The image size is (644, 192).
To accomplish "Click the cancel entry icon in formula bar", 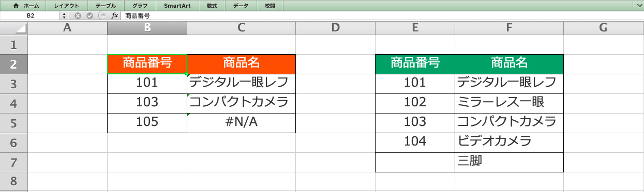I will click(78, 16).
